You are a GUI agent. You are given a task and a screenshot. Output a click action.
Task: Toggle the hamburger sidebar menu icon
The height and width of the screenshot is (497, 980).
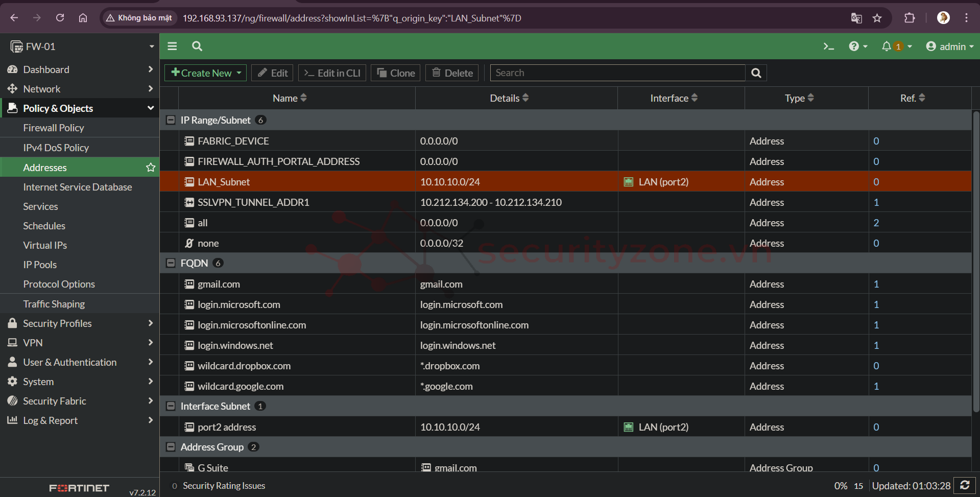(172, 46)
